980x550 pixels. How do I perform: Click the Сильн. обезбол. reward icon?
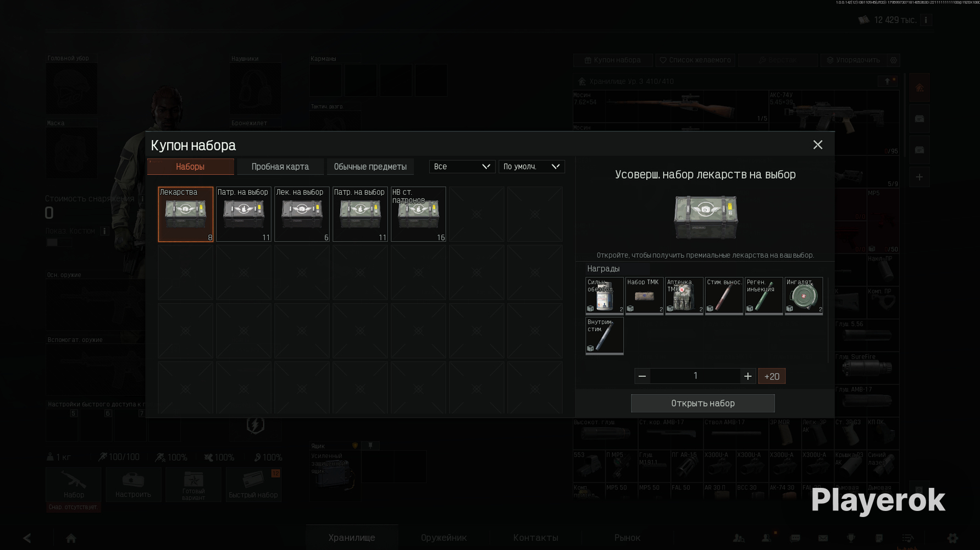pyautogui.click(x=605, y=296)
